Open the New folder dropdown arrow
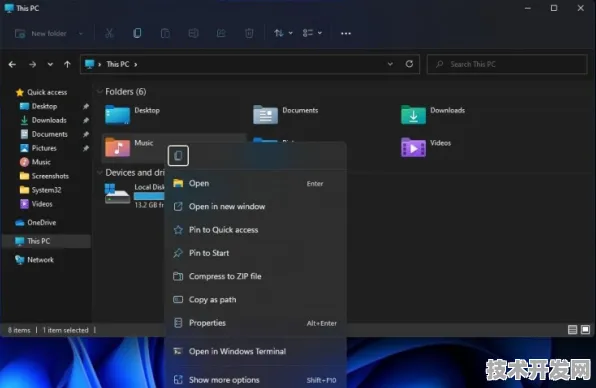This screenshot has height=388, width=596. click(x=81, y=33)
